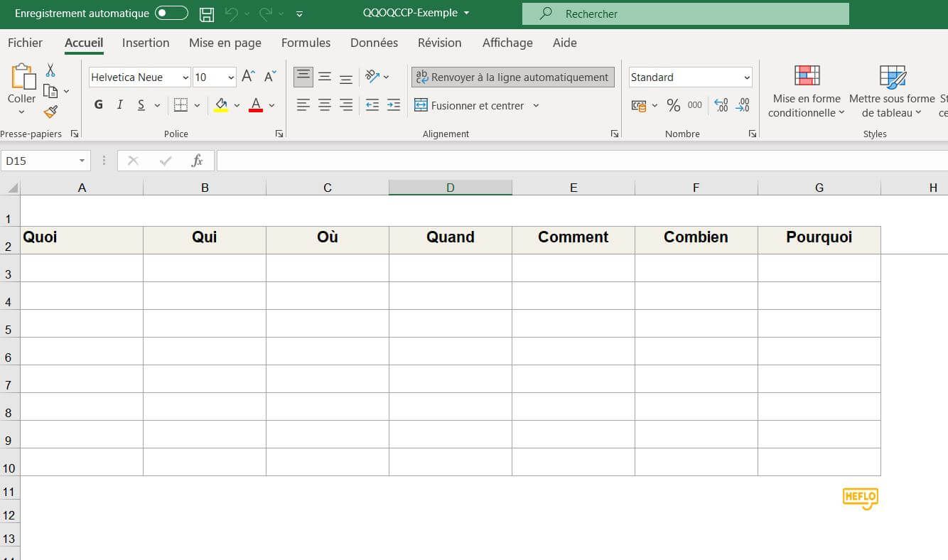948x560 pixels.
Task: Open Presse-papiers dialog launcher
Action: click(x=75, y=134)
